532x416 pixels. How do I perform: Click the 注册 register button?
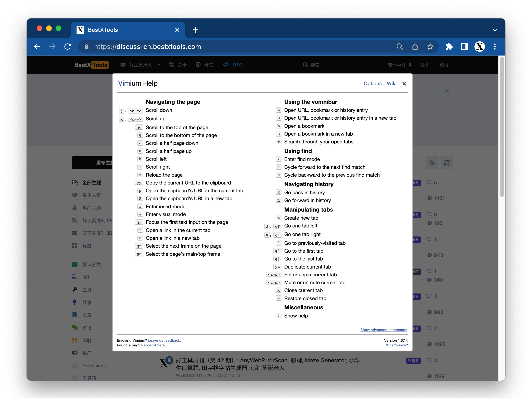(x=425, y=65)
